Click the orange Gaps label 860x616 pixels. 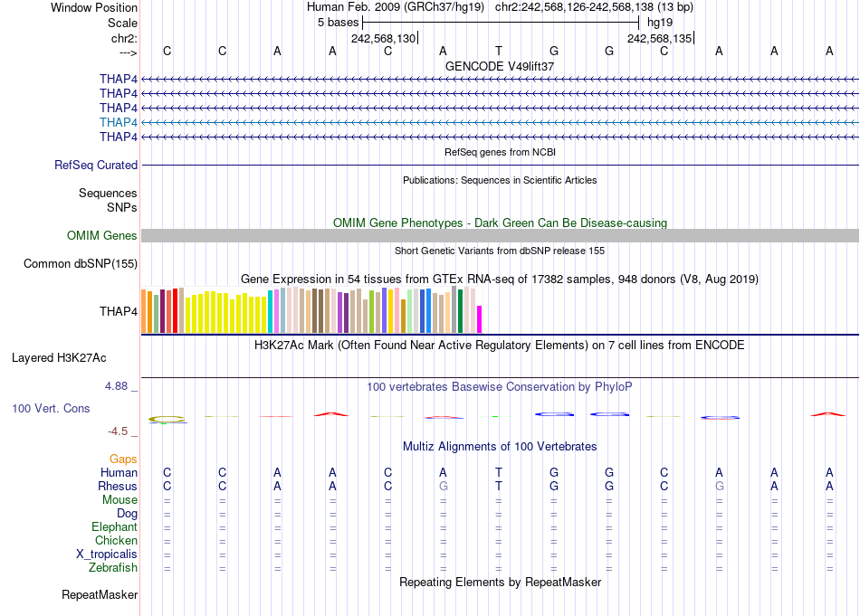[x=123, y=459]
